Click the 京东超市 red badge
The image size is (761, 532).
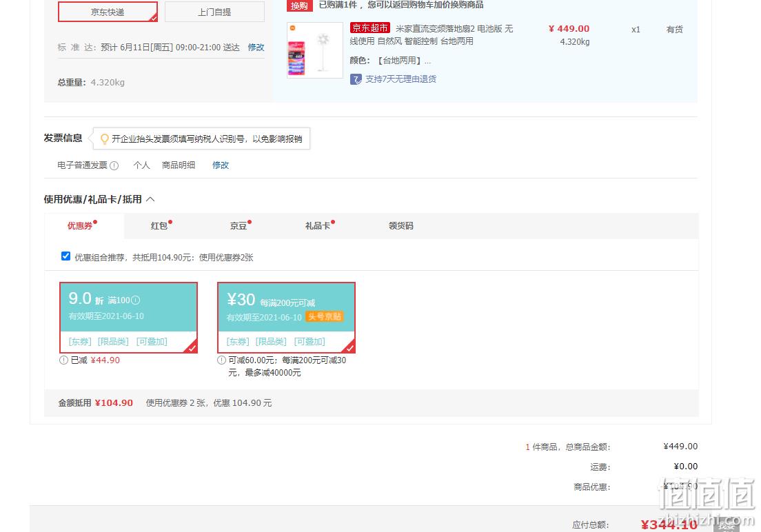click(x=370, y=28)
